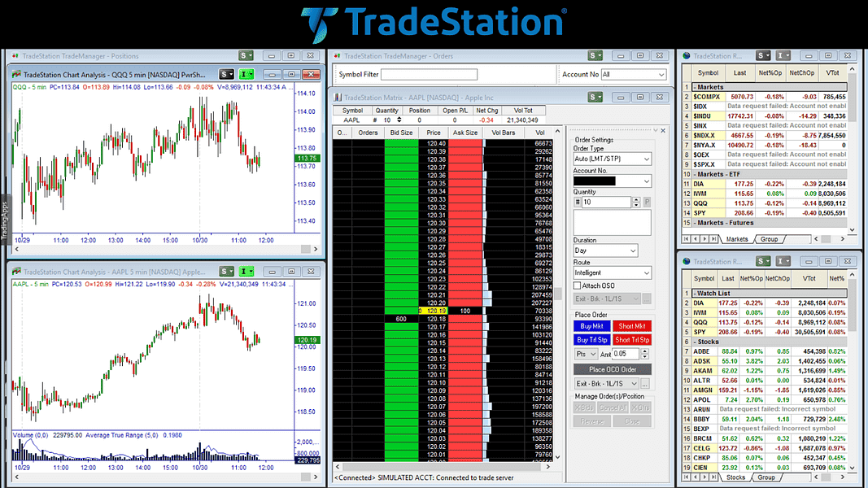The width and height of the screenshot is (868, 488).
Task: Click the Matrix window title icon
Action: (x=338, y=98)
